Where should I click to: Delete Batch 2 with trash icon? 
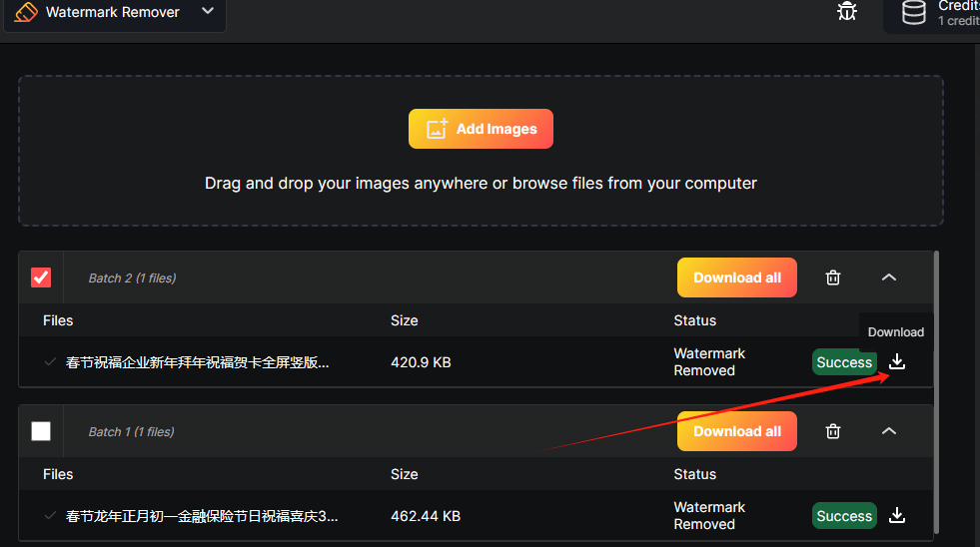click(833, 277)
